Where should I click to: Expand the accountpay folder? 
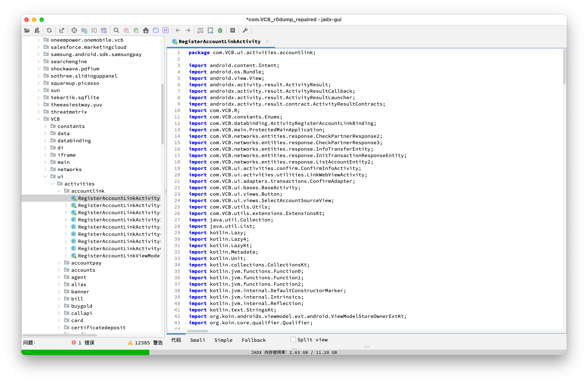59,263
